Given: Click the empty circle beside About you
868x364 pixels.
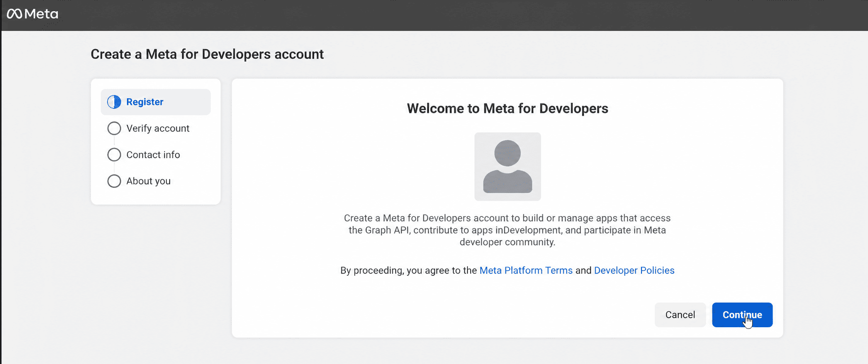Looking at the screenshot, I should tap(114, 181).
